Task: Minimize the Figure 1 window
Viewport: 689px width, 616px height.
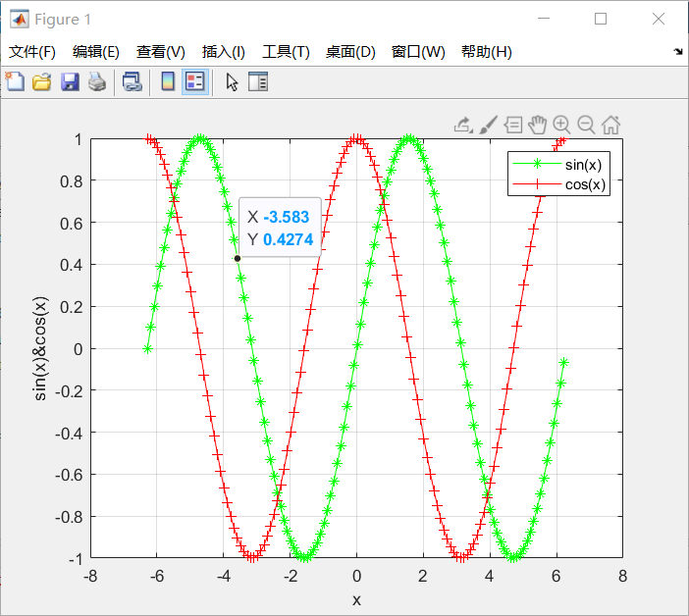Action: point(544,19)
